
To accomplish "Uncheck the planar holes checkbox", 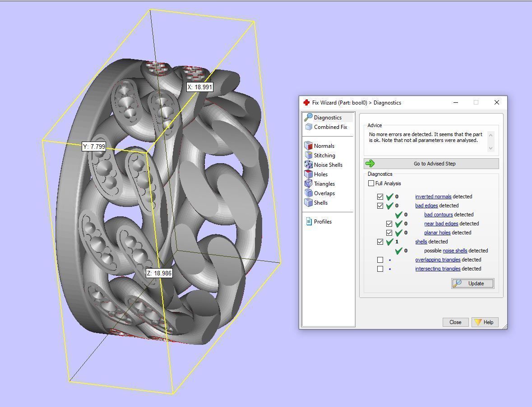I will tap(389, 233).
